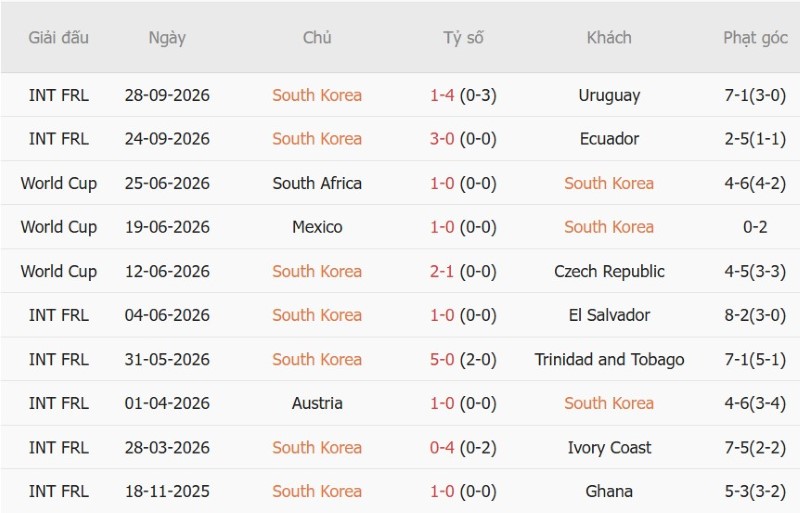800x513 pixels.
Task: Click the Tỷ số column header
Action: click(x=463, y=38)
